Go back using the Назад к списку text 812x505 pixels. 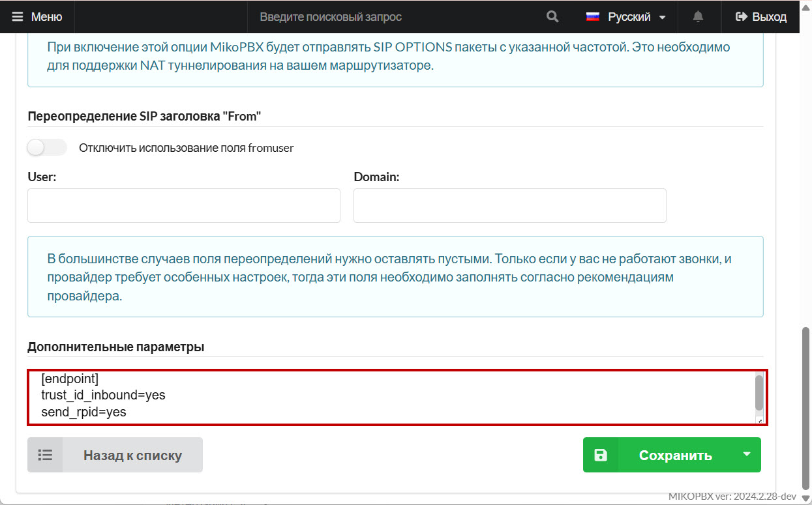click(132, 455)
